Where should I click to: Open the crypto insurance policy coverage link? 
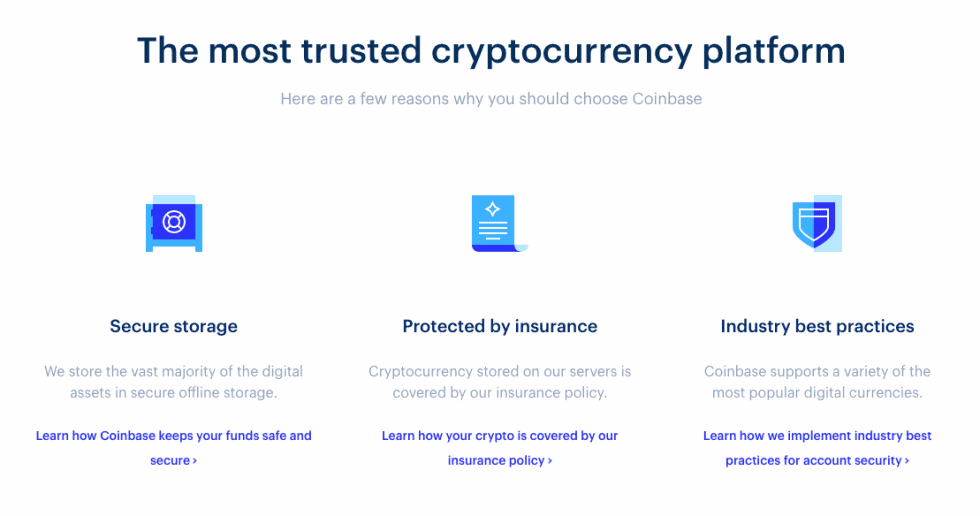[499, 437]
